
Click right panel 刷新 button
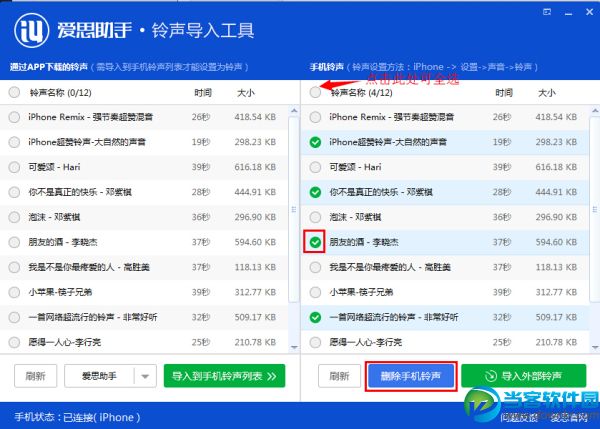point(339,376)
